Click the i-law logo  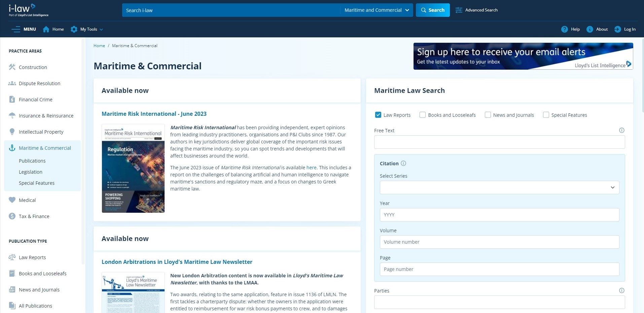coord(29,10)
